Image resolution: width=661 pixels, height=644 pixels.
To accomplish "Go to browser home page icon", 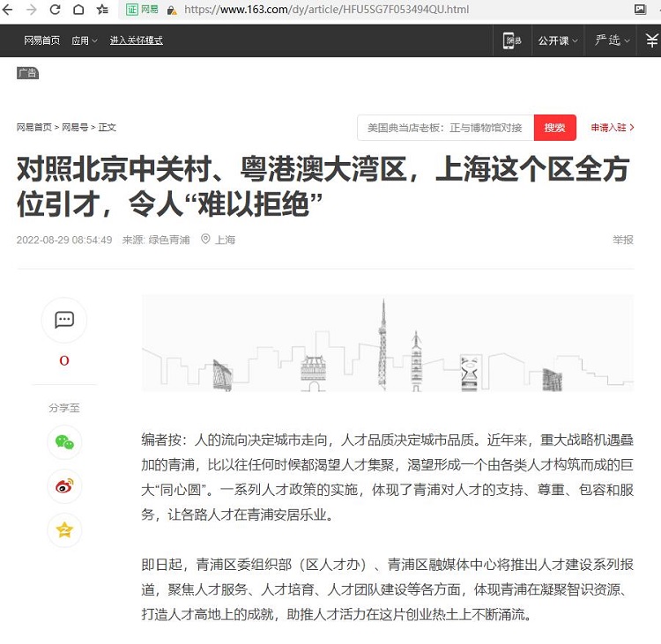I will (78, 10).
